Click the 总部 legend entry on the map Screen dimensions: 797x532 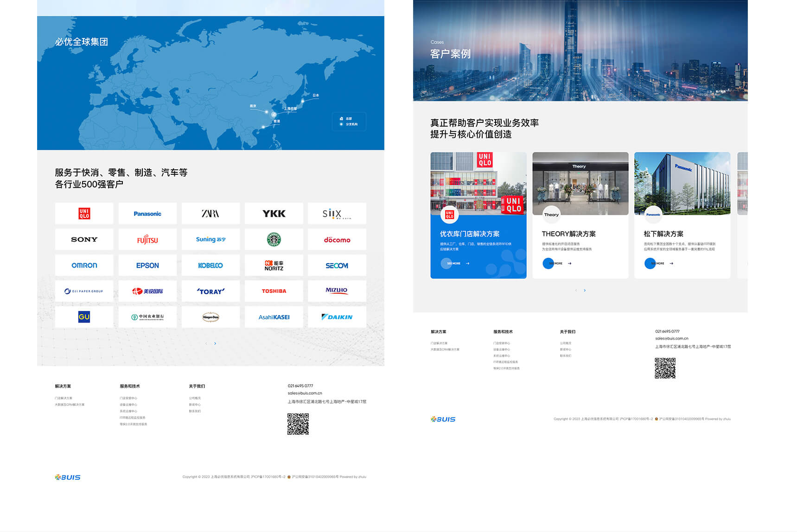click(346, 119)
